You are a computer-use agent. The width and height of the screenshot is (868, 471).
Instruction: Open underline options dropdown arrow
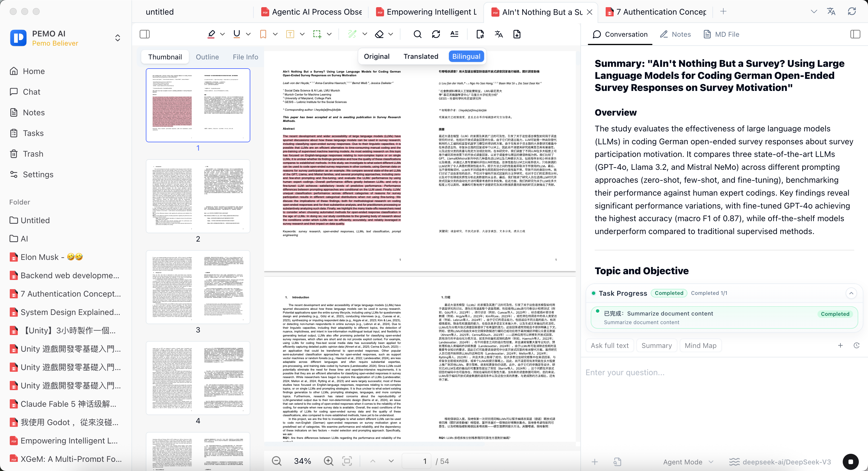[248, 34]
